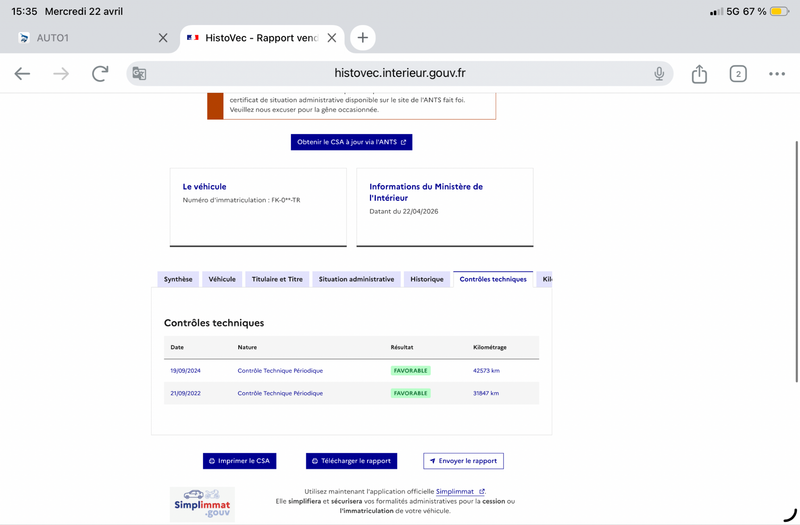
Task: Open the Historique tab
Action: (426, 279)
